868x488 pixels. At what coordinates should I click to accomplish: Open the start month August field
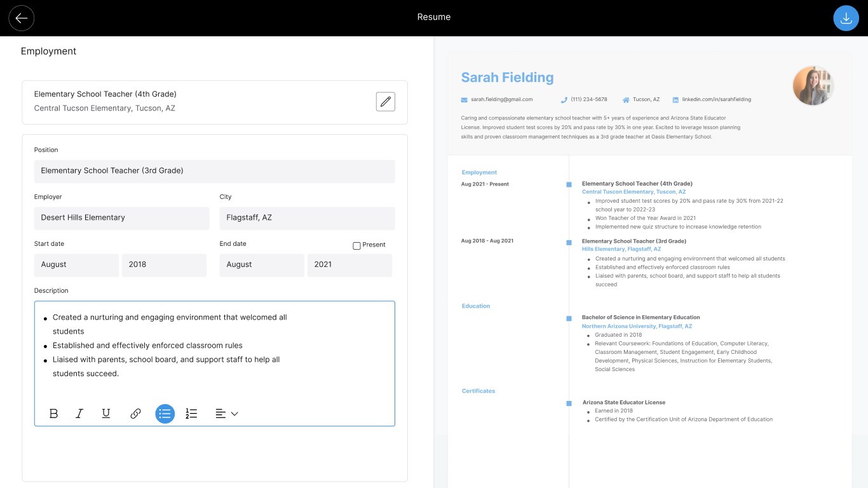pyautogui.click(x=76, y=265)
